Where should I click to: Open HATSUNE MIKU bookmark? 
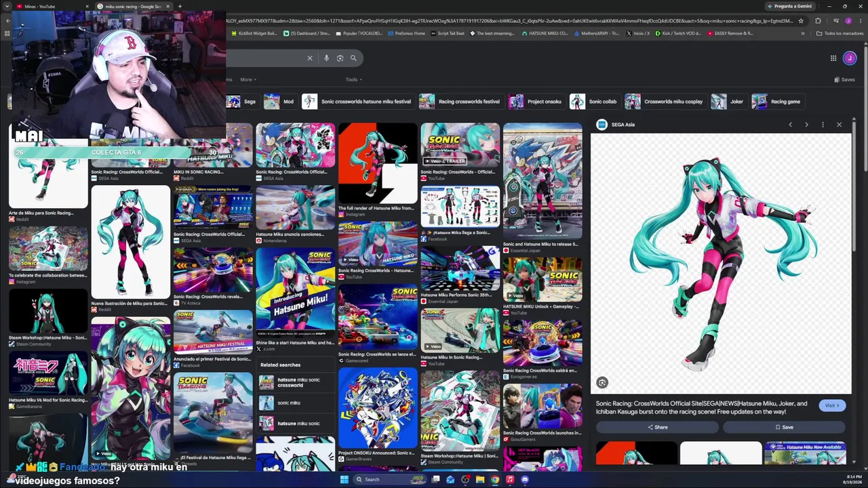pyautogui.click(x=545, y=33)
